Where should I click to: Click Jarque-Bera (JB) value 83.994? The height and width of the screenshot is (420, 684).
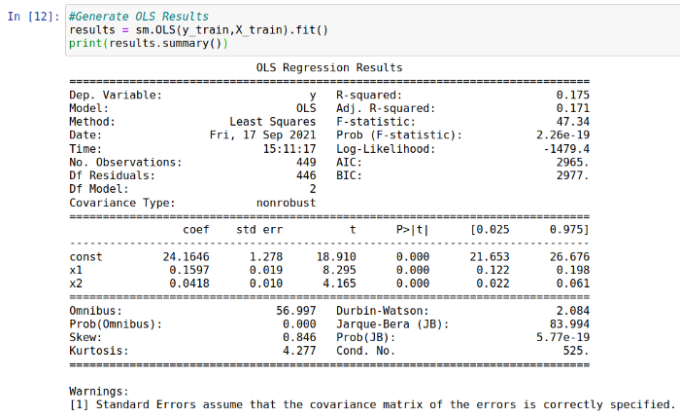tap(569, 324)
